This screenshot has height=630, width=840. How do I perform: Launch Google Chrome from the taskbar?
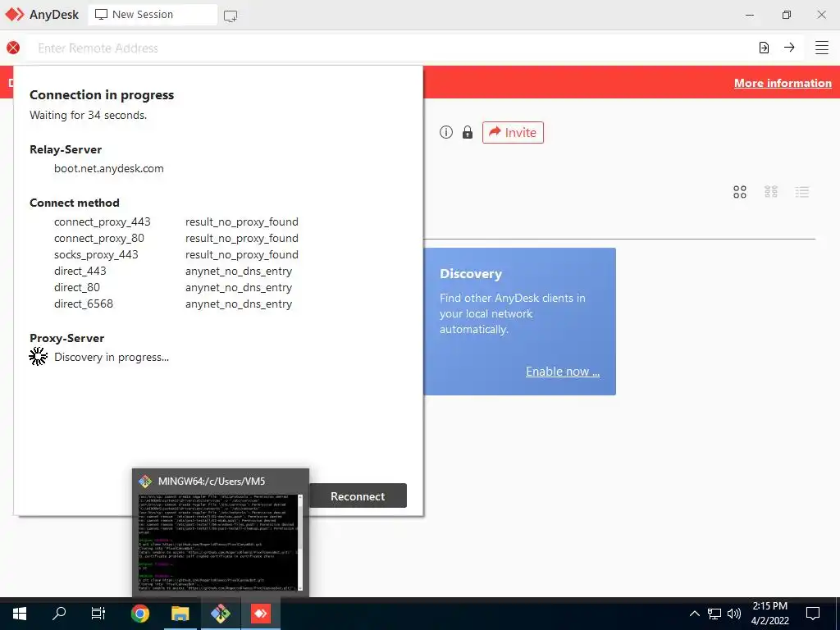pyautogui.click(x=139, y=614)
